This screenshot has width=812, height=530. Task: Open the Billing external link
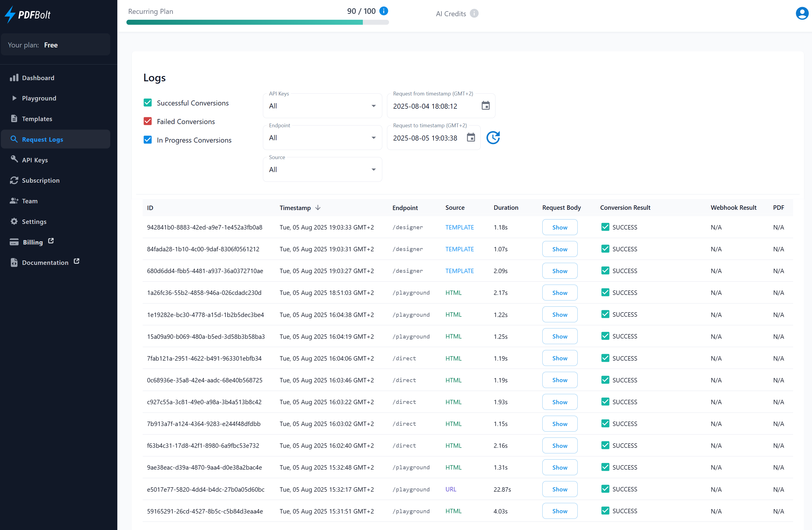[33, 242]
